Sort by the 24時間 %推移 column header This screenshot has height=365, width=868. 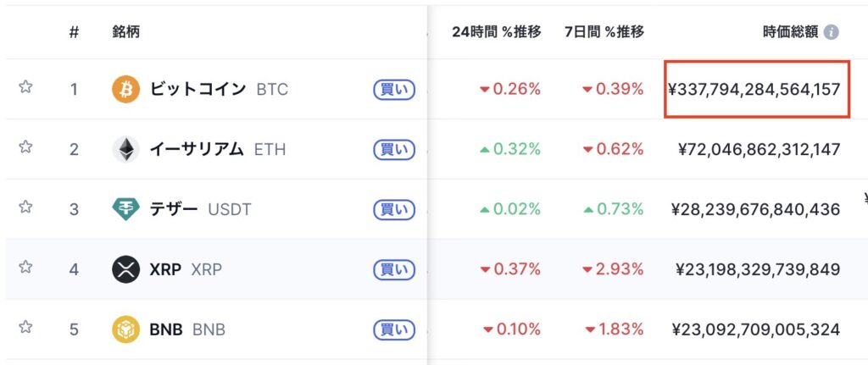coord(496,32)
